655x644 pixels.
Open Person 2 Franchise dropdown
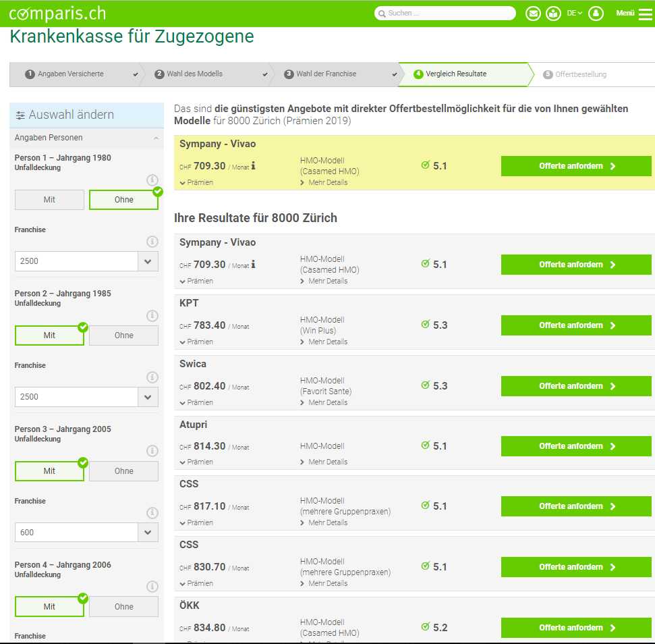click(x=86, y=397)
